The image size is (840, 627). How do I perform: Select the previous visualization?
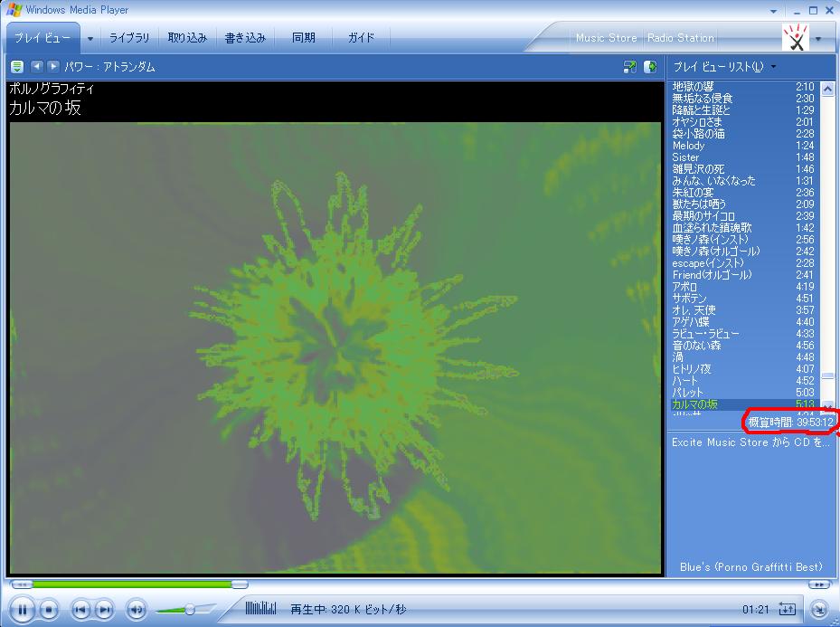[x=36, y=66]
